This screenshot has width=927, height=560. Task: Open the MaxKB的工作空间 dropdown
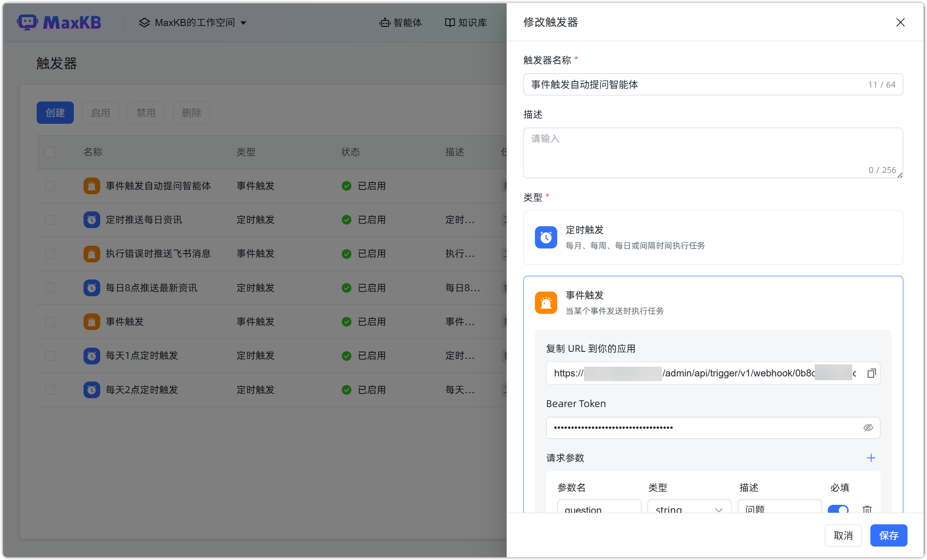(193, 22)
